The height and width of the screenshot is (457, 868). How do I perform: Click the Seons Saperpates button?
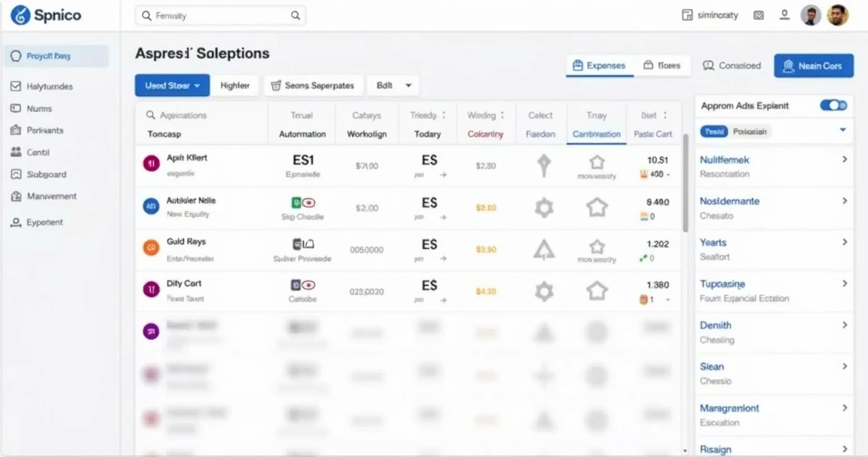tap(313, 86)
